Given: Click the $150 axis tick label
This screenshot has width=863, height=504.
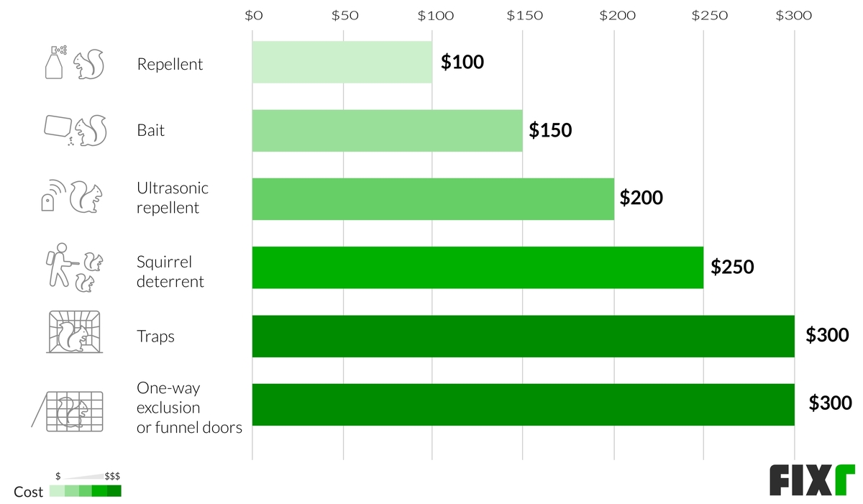Looking at the screenshot, I should point(524,15).
